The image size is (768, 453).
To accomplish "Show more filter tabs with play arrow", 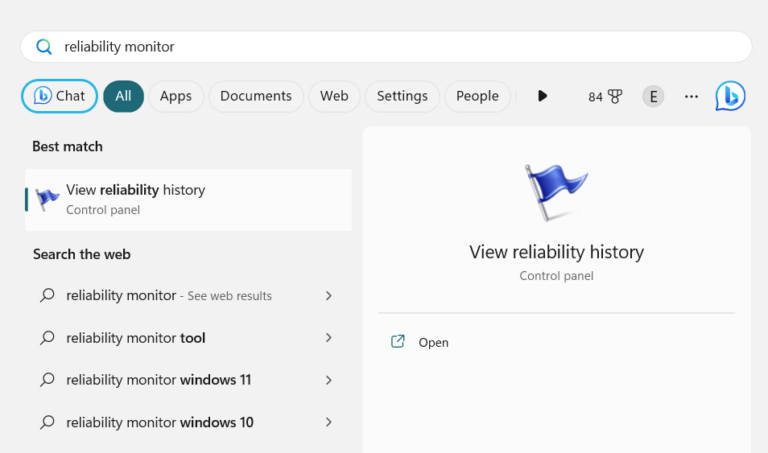I will (x=542, y=96).
